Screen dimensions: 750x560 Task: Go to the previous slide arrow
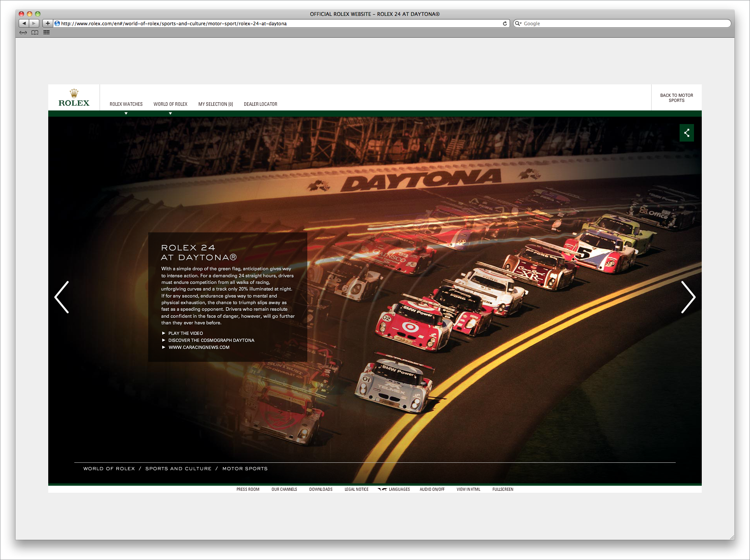[62, 297]
